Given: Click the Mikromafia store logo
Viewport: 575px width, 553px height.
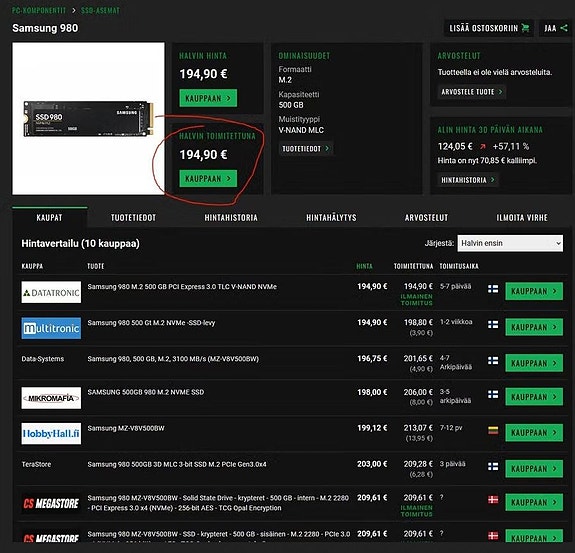Looking at the screenshot, I should pyautogui.click(x=51, y=398).
